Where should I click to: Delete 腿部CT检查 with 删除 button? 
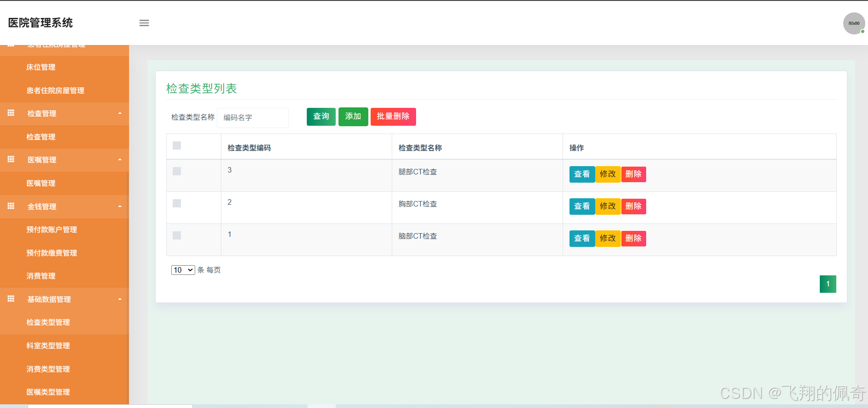point(633,174)
